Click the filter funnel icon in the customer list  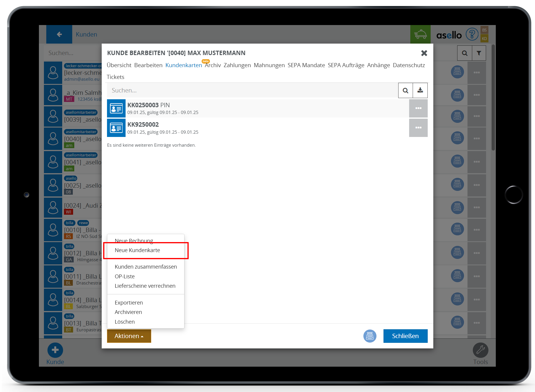coord(479,53)
